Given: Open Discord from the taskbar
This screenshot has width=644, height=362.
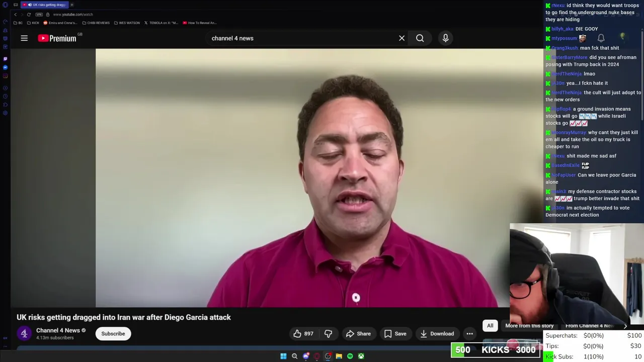Looking at the screenshot, I should tap(306, 356).
